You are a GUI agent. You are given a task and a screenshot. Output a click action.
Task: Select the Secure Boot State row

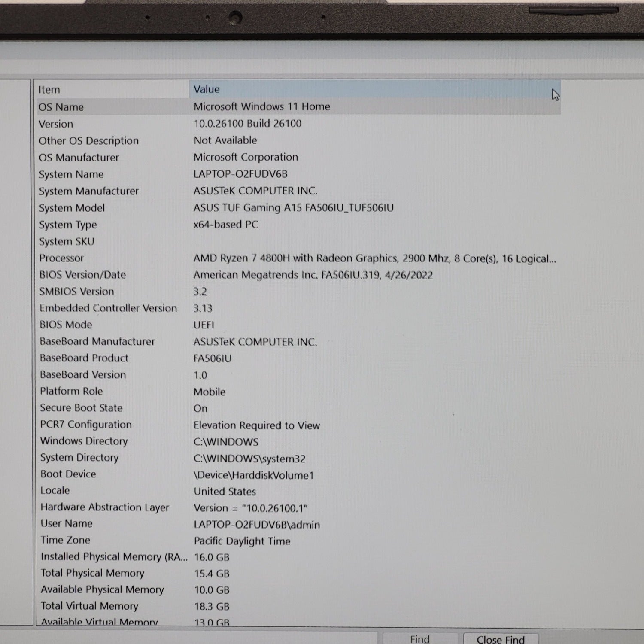tap(82, 408)
